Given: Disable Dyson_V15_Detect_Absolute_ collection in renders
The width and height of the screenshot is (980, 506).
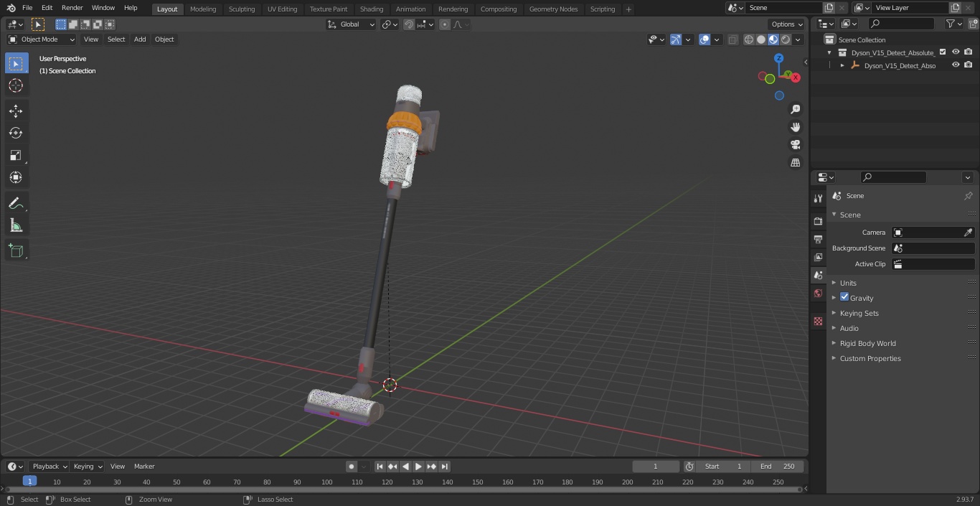Looking at the screenshot, I should [x=969, y=52].
